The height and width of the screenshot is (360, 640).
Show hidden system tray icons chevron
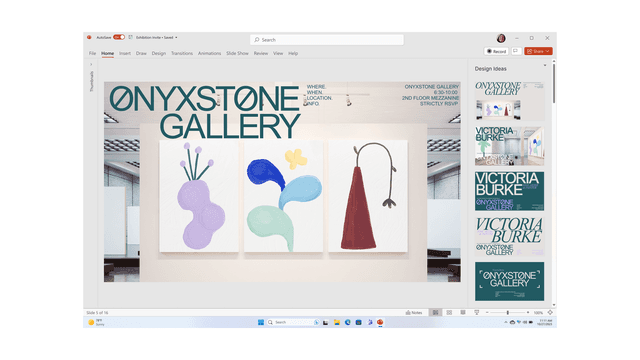pos(506,322)
